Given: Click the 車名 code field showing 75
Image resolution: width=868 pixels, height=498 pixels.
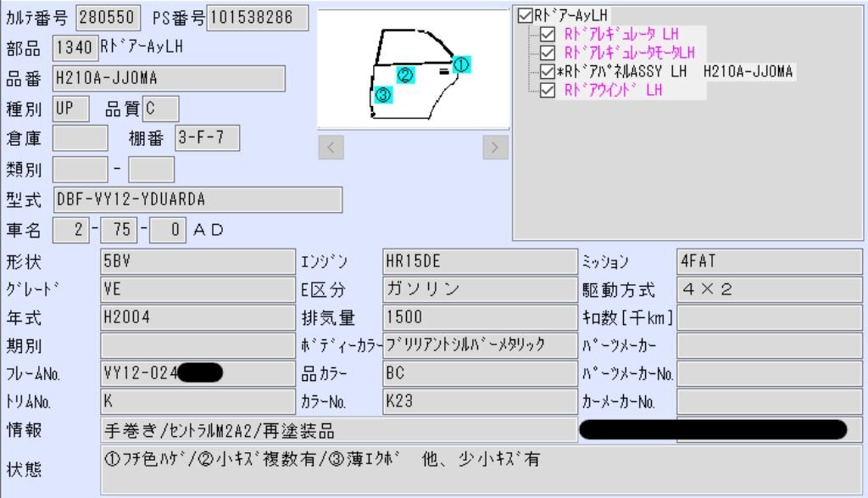Looking at the screenshot, I should coord(120,230).
